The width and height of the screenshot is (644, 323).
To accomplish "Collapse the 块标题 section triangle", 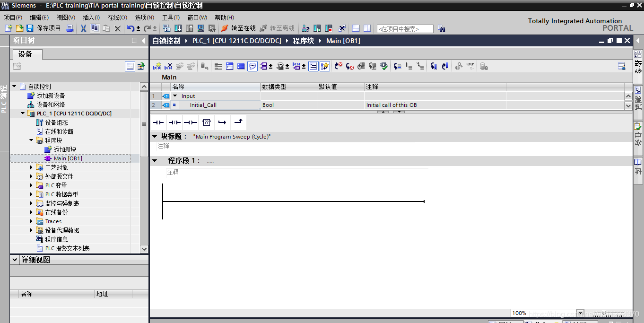I will 155,136.
